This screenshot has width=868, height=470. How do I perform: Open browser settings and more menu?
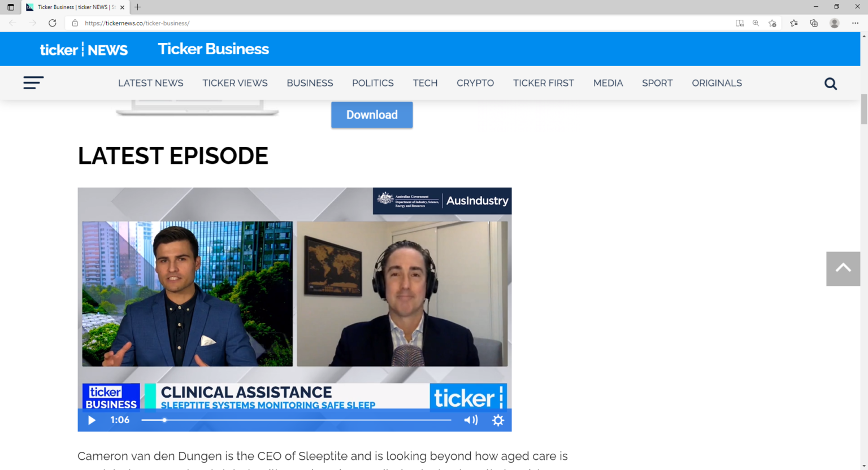(855, 23)
